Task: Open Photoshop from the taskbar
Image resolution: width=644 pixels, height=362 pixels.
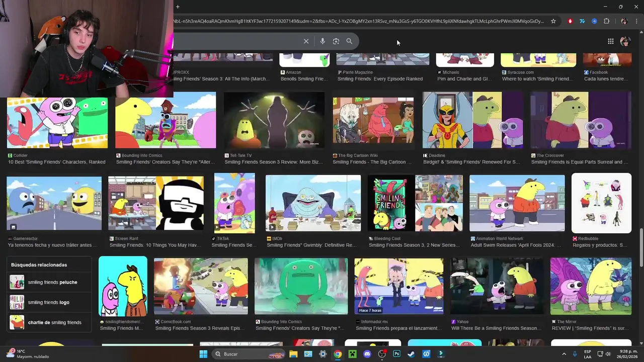Action: 396,354
